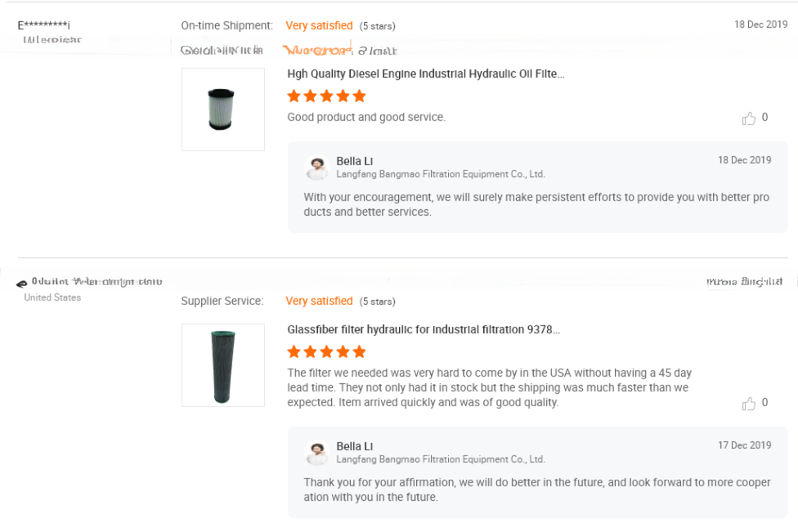The image size is (798, 532).
Task: Click the five-star rating under the Diesel Engine filter
Action: [x=326, y=96]
